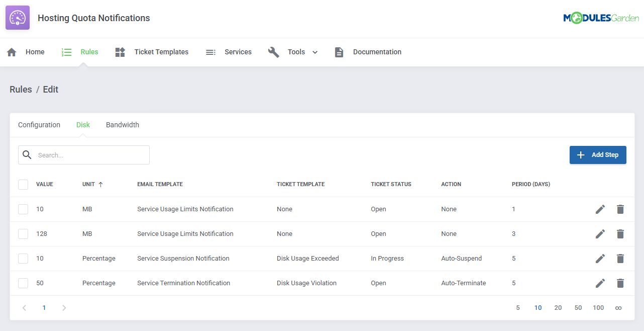This screenshot has width=644, height=331.
Task: Click the search magnifier icon
Action: [27, 154]
